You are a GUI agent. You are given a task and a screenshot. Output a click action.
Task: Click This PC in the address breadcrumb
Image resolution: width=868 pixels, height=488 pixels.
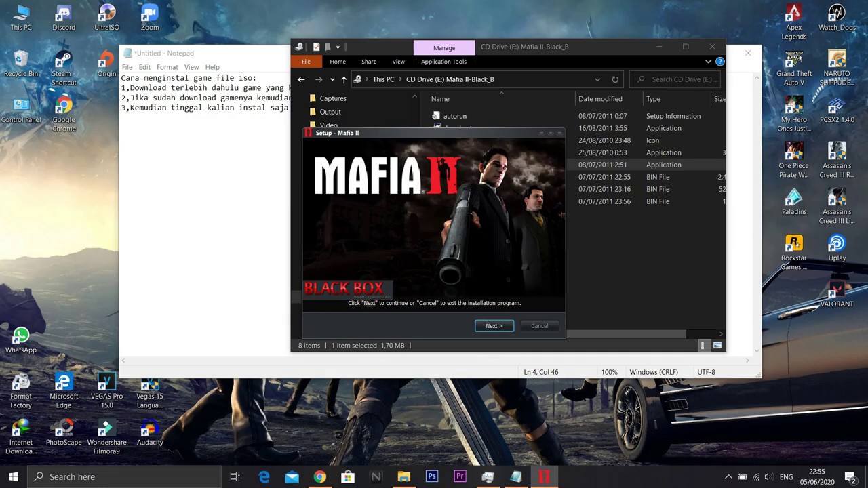[x=383, y=79]
